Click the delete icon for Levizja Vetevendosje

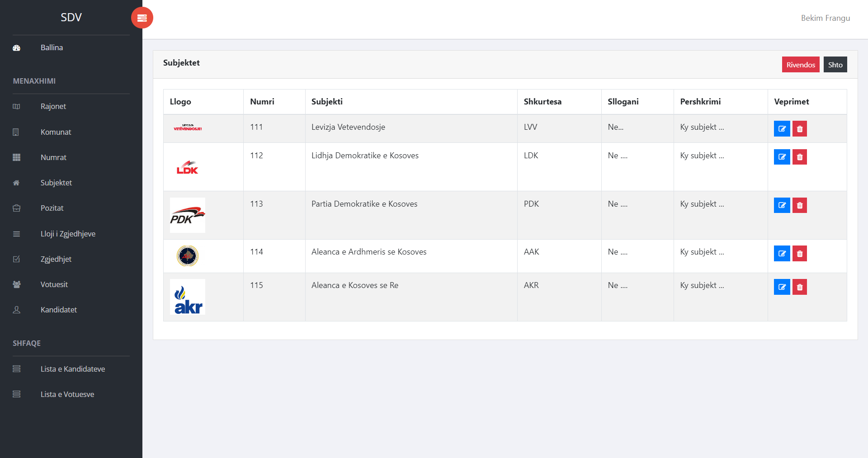(800, 128)
